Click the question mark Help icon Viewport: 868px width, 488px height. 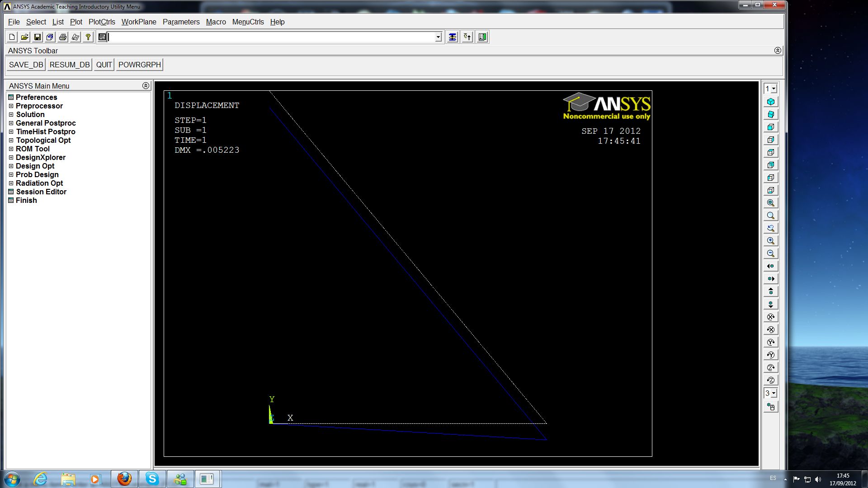(88, 37)
